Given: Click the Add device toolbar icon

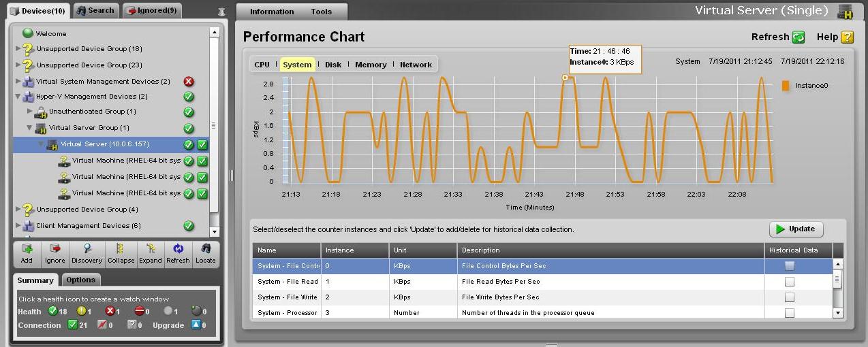Looking at the screenshot, I should click(x=27, y=249).
